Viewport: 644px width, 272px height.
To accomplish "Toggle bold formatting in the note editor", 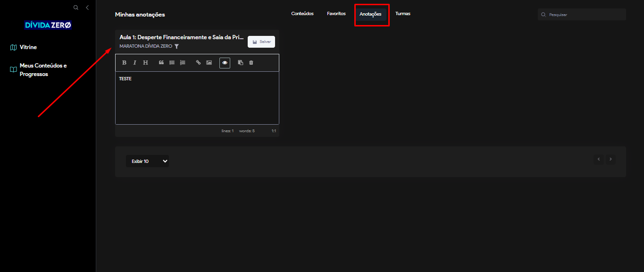I will point(125,63).
